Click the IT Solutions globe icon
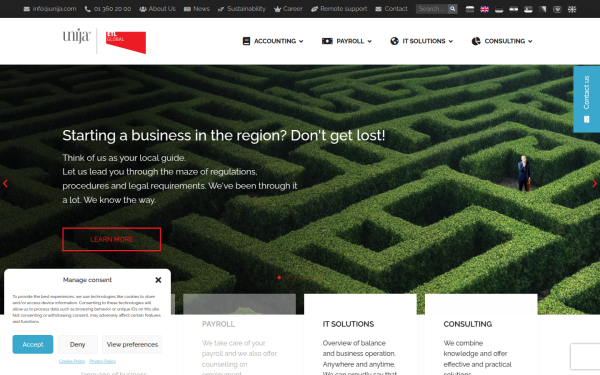Image resolution: width=600 pixels, height=375 pixels. coord(395,41)
